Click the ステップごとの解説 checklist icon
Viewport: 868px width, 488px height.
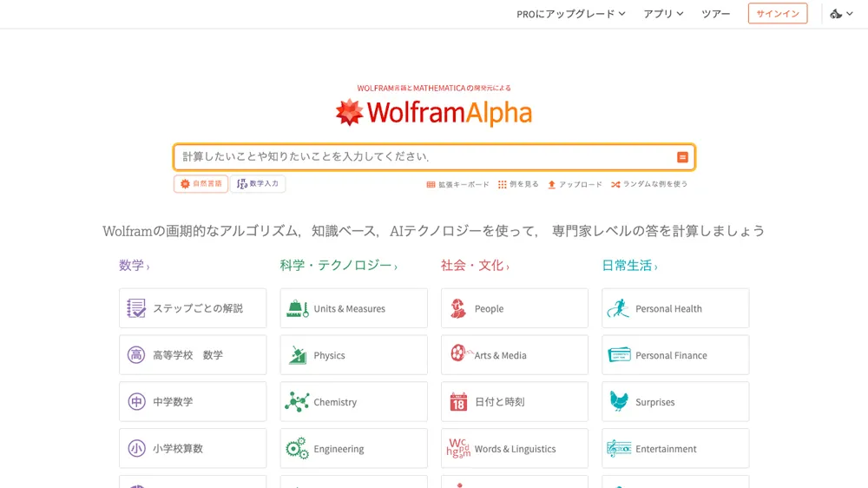coord(136,308)
